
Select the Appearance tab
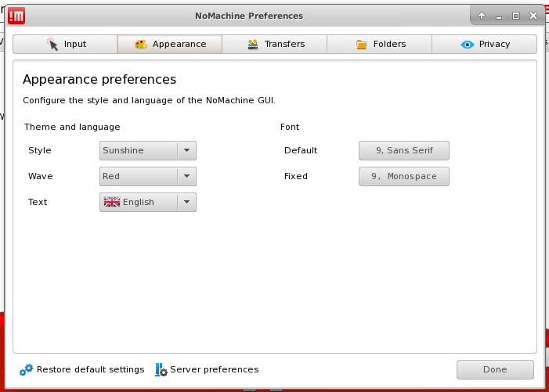(x=170, y=44)
